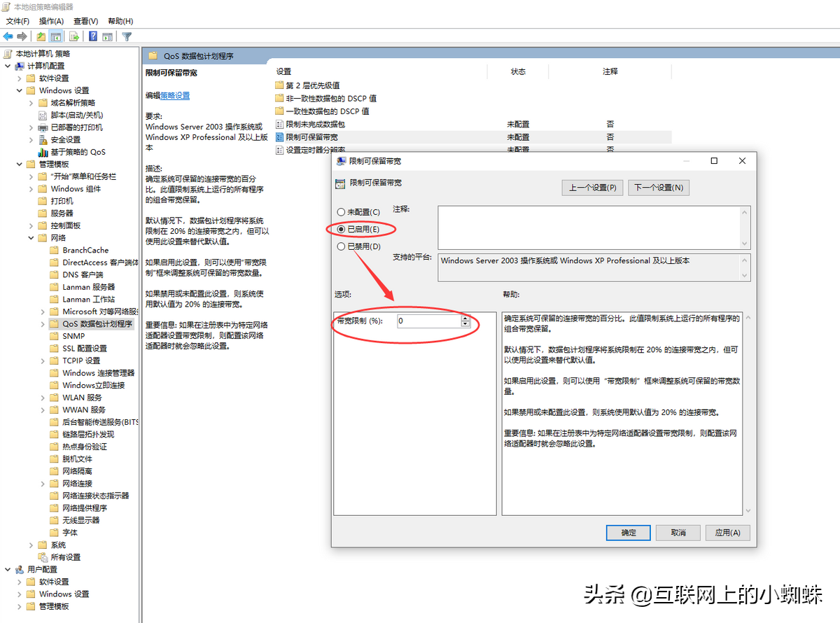This screenshot has width=840, height=623.
Task: Expand the 系统 tree node
Action: (31, 545)
